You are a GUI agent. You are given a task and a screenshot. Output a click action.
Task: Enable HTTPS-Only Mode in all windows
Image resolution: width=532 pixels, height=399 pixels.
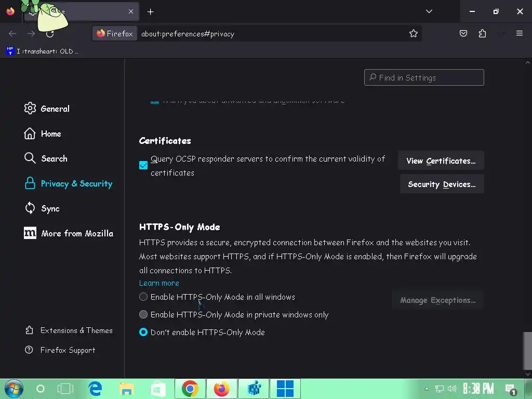(143, 297)
